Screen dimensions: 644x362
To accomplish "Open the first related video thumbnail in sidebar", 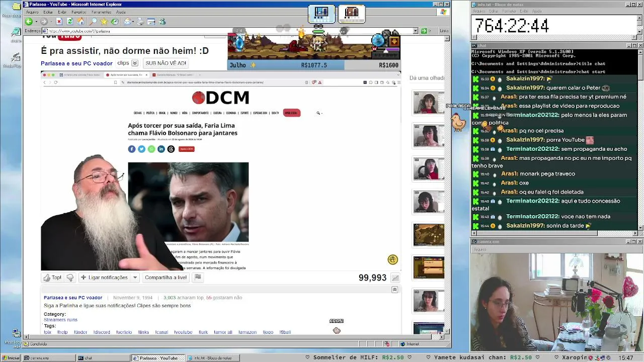I will point(429,103).
